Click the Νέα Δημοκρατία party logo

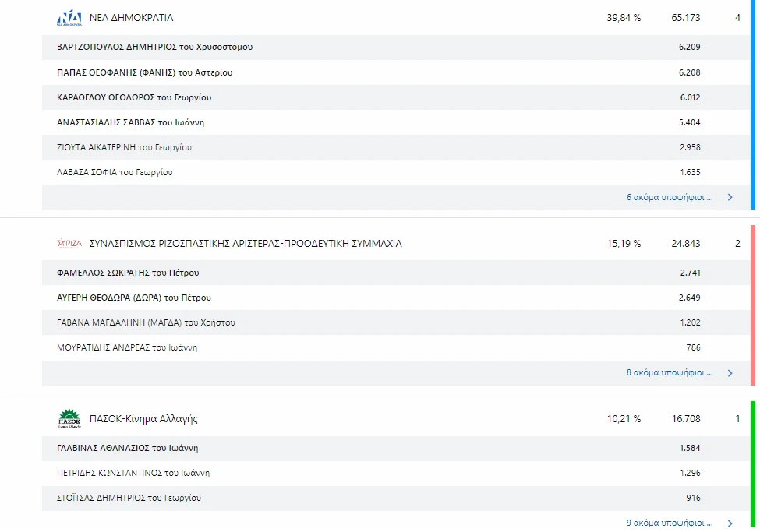(69, 18)
